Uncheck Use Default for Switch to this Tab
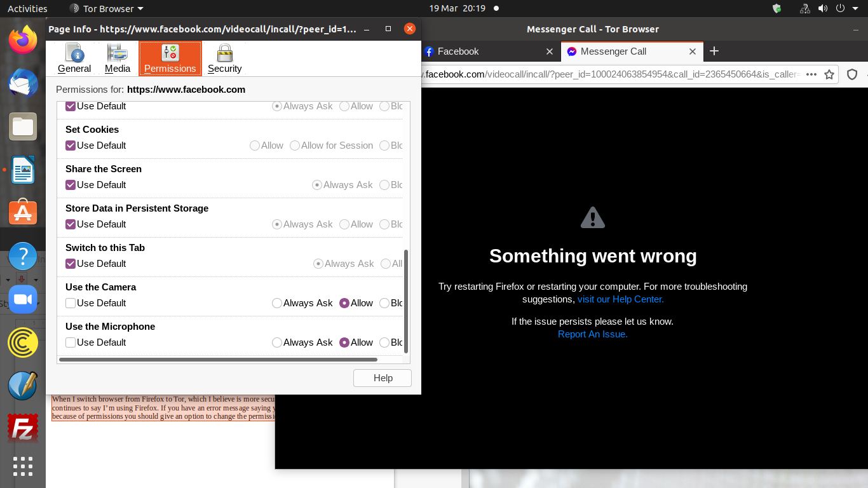 point(71,264)
